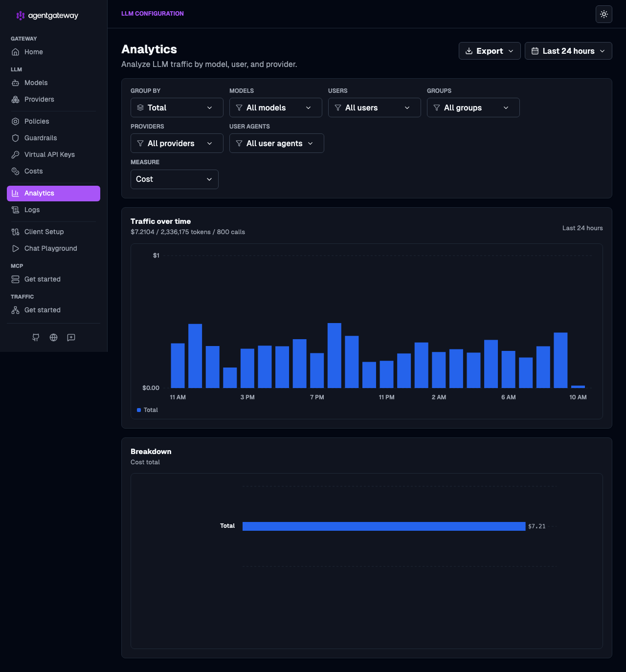Open the All providers filter dropdown
The image size is (626, 672).
(177, 143)
